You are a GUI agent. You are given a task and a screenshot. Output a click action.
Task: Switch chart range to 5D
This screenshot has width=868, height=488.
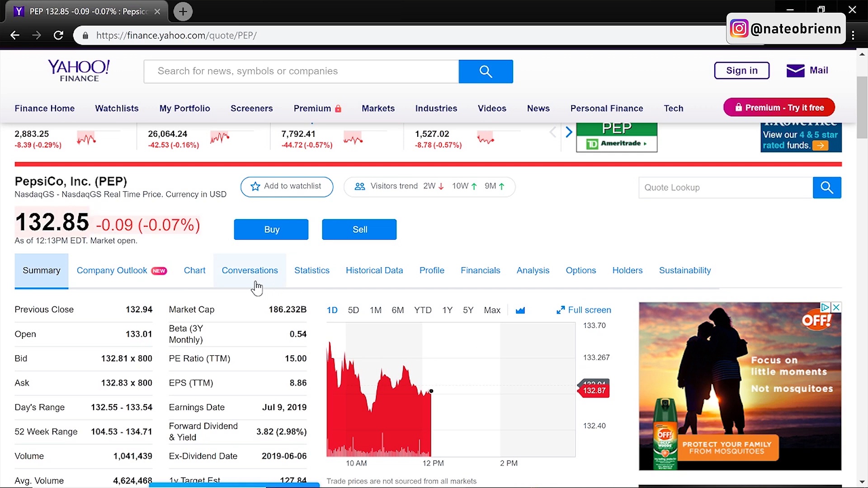[353, 310]
